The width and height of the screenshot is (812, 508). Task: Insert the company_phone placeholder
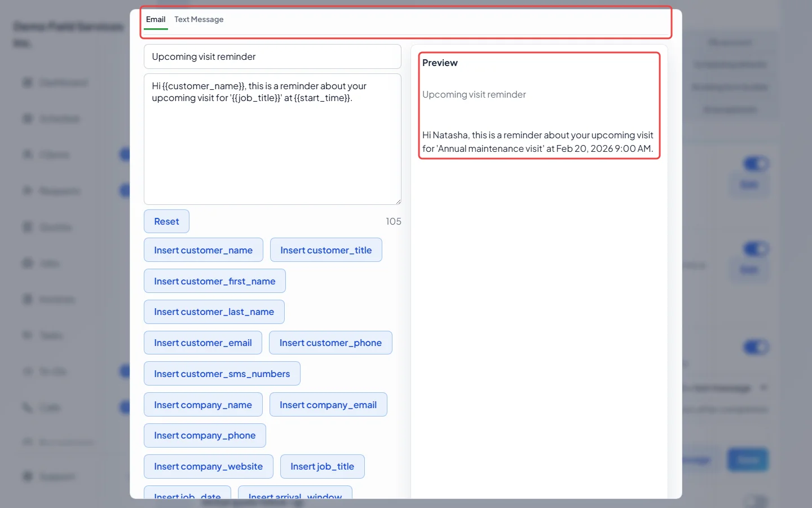tap(205, 435)
